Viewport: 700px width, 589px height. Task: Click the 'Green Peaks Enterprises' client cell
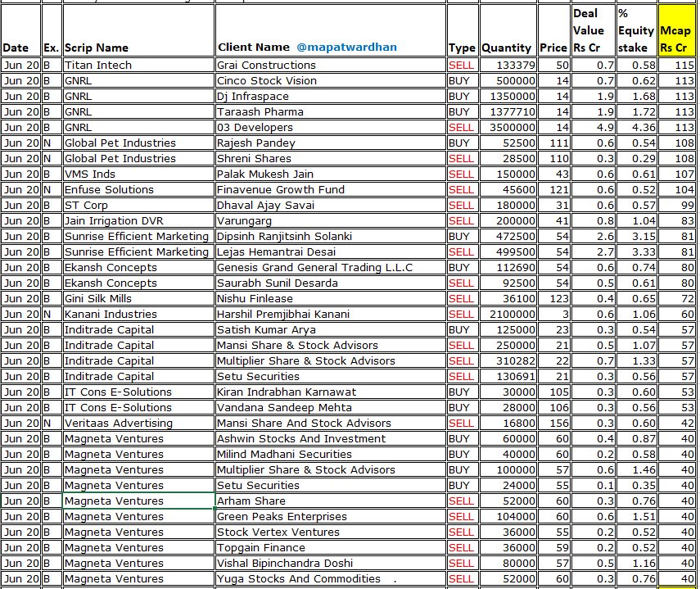[x=331, y=517]
